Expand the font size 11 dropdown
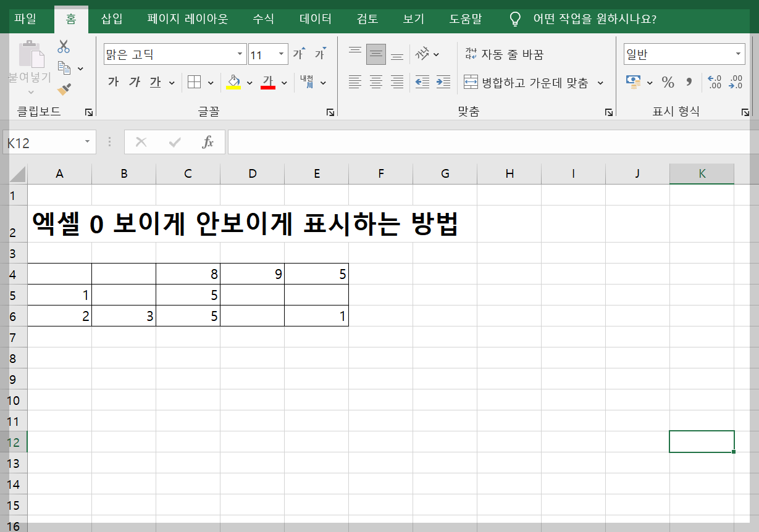 pos(282,54)
